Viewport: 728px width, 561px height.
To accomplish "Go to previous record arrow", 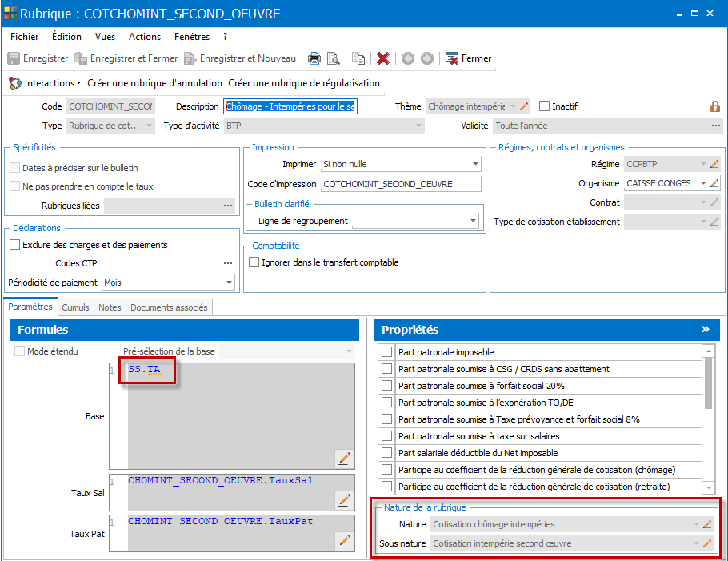I will pos(408,58).
